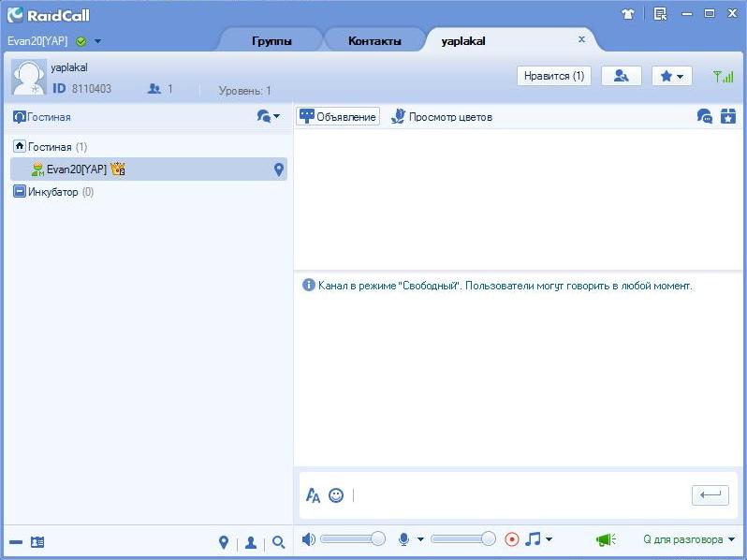Click the info icon beside channel mode message
The height and width of the screenshot is (560, 747).
(309, 285)
